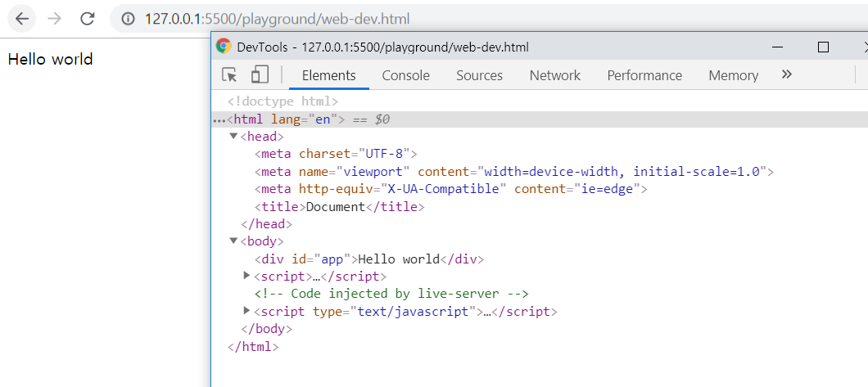Maximize the DevTools window
This screenshot has height=387, width=868.
click(x=823, y=47)
